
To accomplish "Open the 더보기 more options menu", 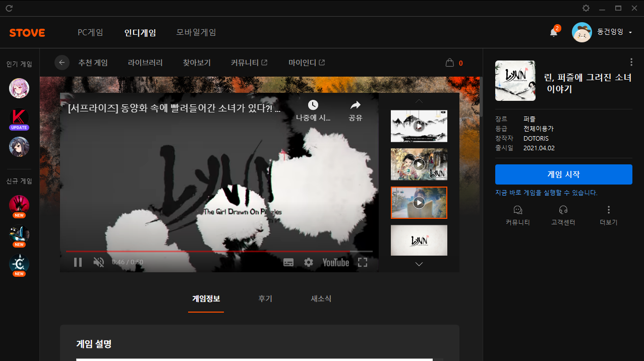I will [x=609, y=210].
